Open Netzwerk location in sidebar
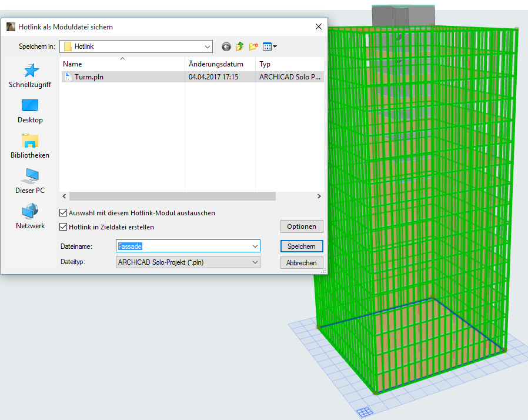528x420 pixels. pyautogui.click(x=30, y=217)
